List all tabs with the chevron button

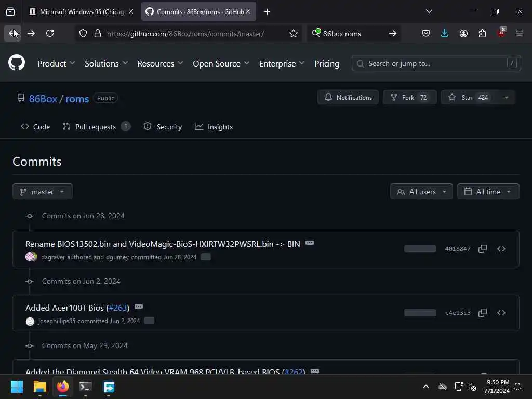point(429,11)
